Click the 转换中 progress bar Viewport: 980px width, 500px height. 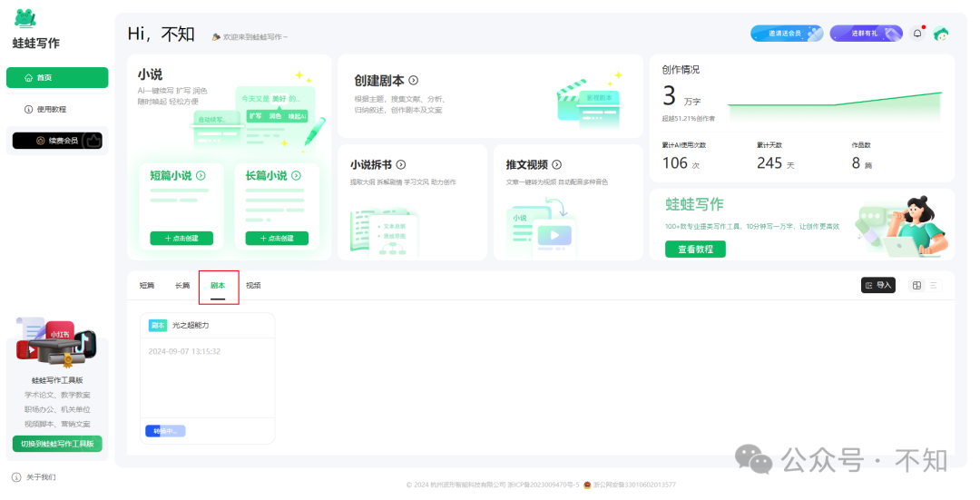pos(166,431)
